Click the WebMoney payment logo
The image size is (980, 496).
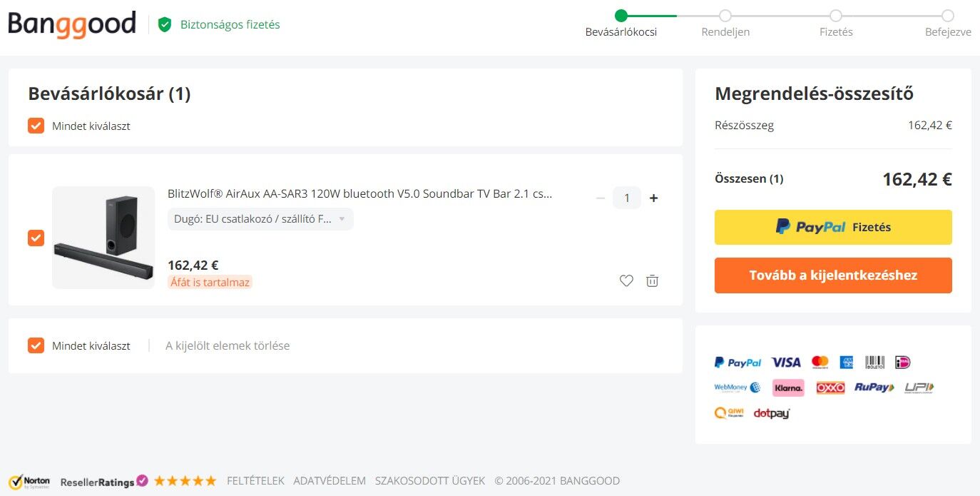click(x=737, y=388)
